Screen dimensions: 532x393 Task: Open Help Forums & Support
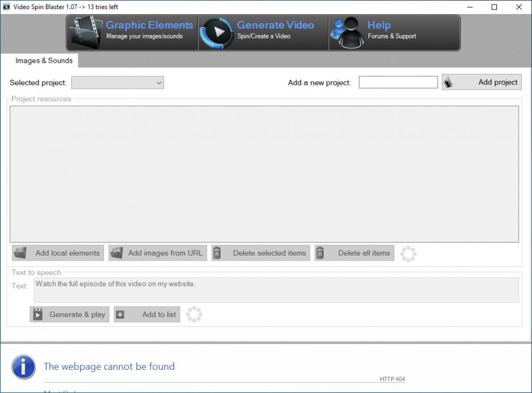pos(394,33)
